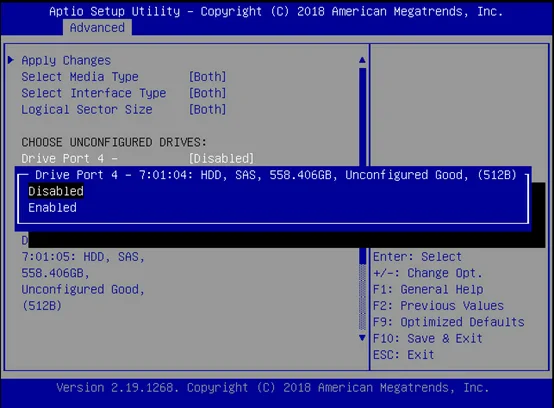554x408 pixels.
Task: Click the '(512B)' line in the left pane
Action: 42,306
